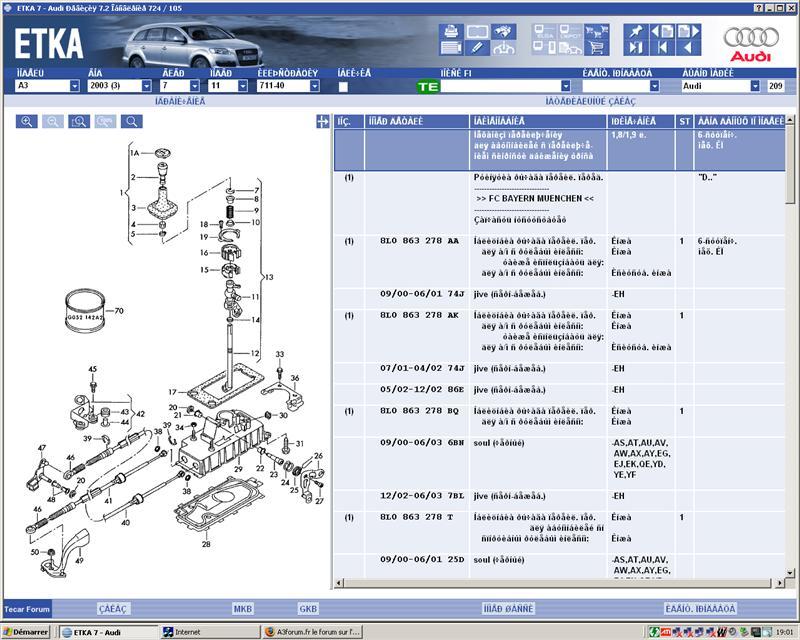
Task: Click the skip-to-start arrow icon
Action: click(662, 48)
